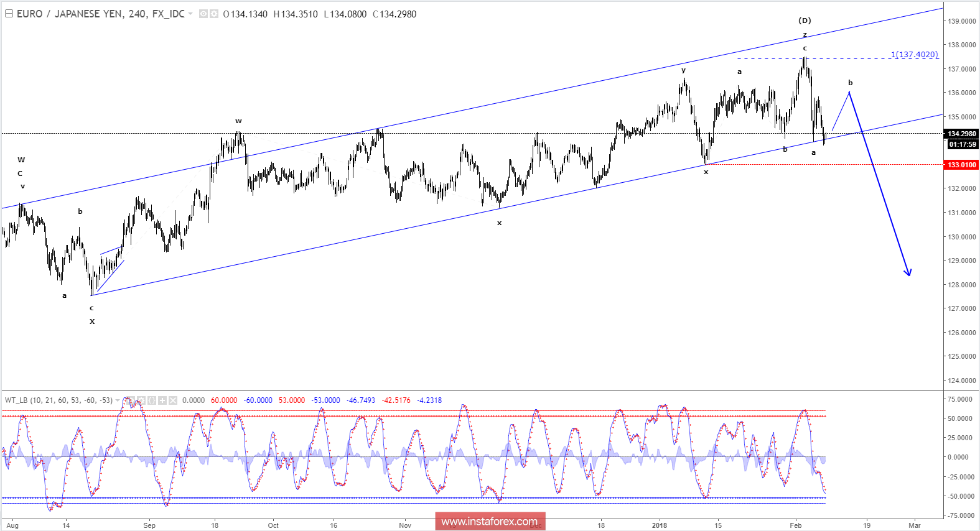Click the Aug label on time axis
The image size is (980, 531).
tap(12, 525)
